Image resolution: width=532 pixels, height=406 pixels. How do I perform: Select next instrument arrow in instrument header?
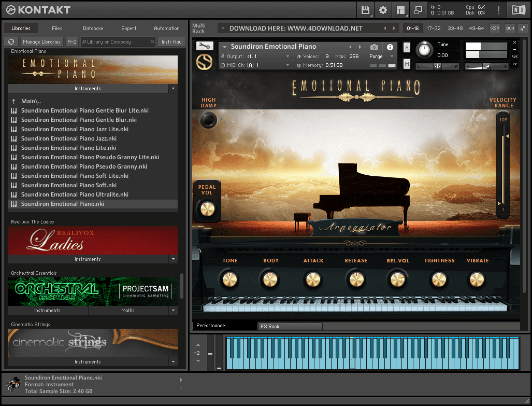tap(360, 47)
